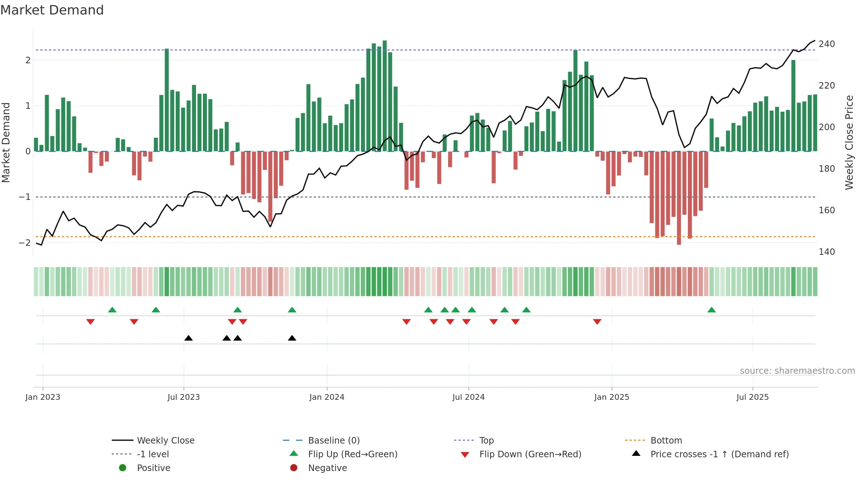
Task: Click the Top legend dotted purple marker
Action: (464, 440)
